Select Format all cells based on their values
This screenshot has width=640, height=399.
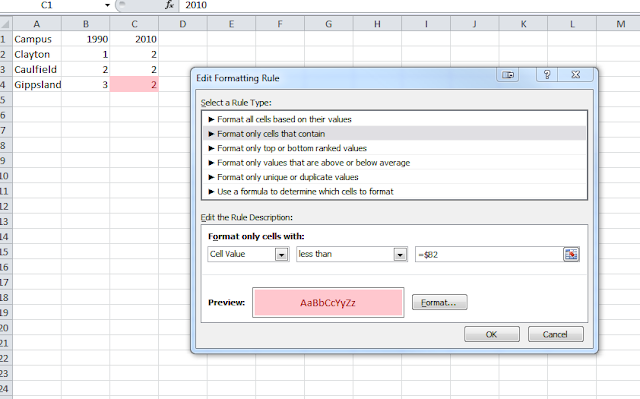[x=395, y=119]
